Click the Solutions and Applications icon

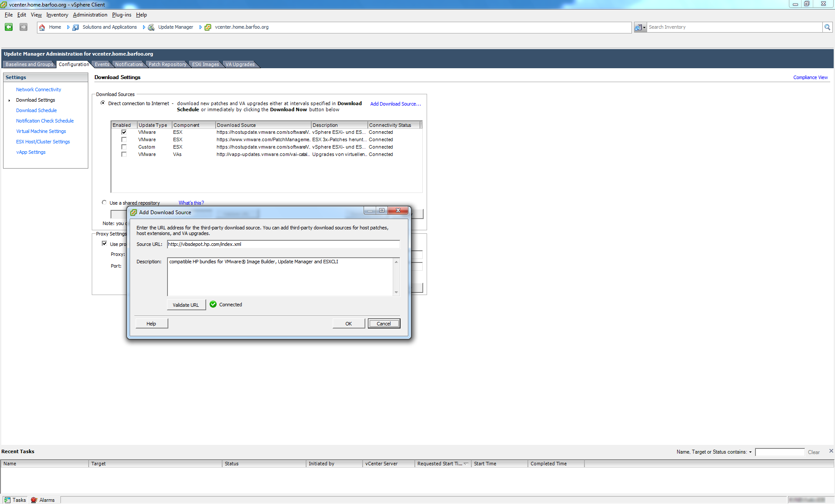76,27
